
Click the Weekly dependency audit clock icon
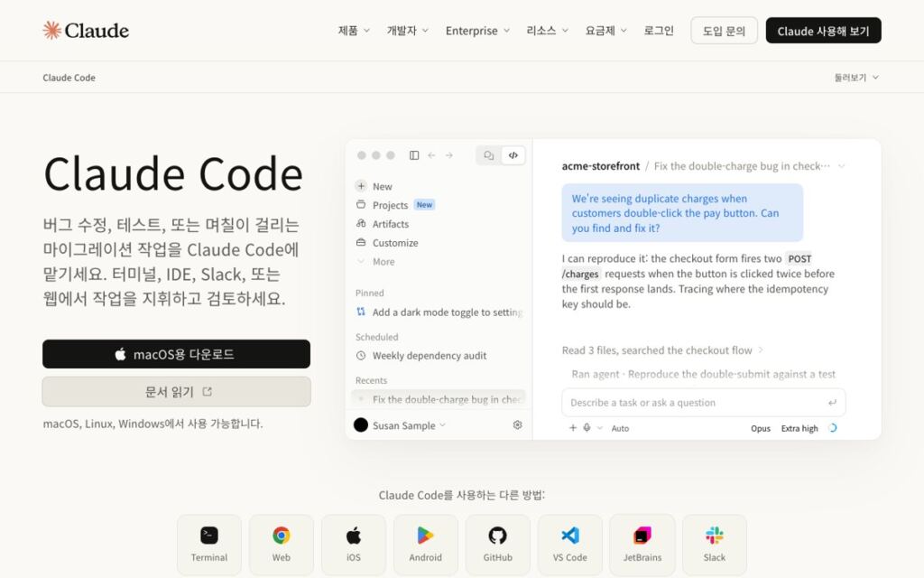click(361, 356)
